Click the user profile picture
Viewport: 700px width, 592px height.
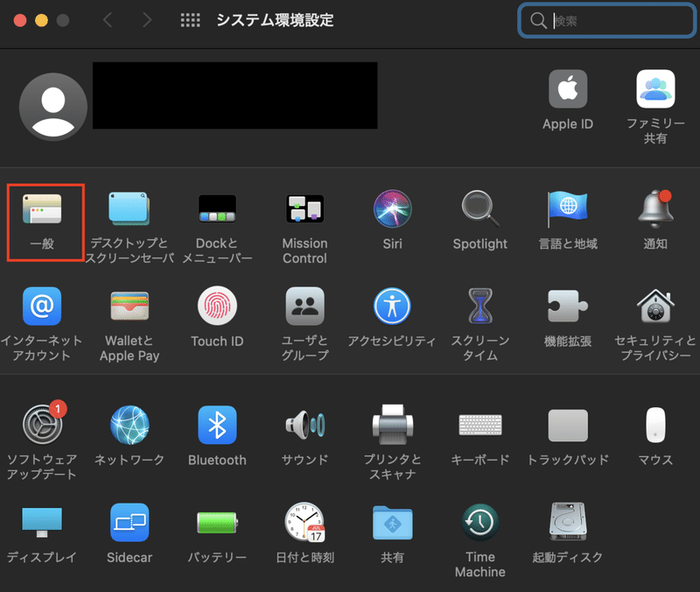pos(52,105)
